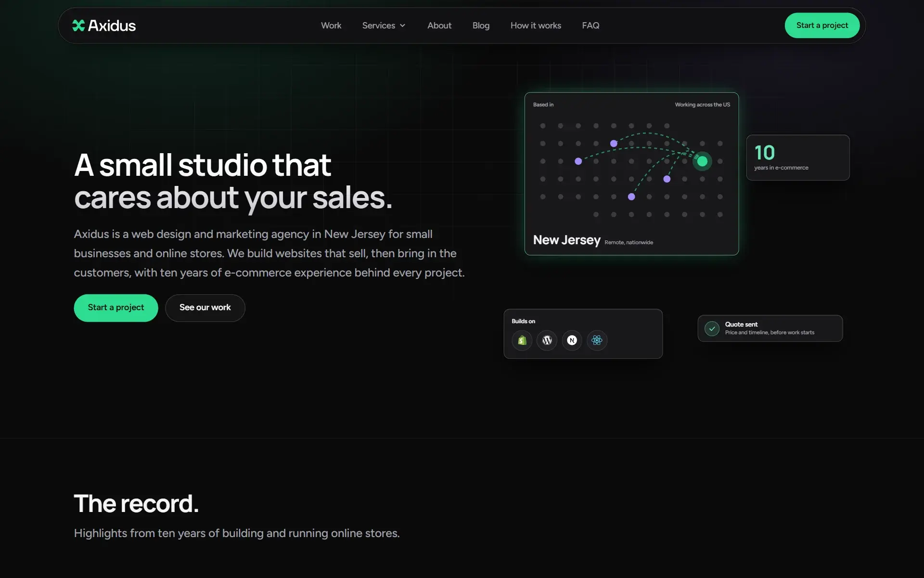Click the "Working across the US" label
The width and height of the screenshot is (924, 578).
pos(702,105)
